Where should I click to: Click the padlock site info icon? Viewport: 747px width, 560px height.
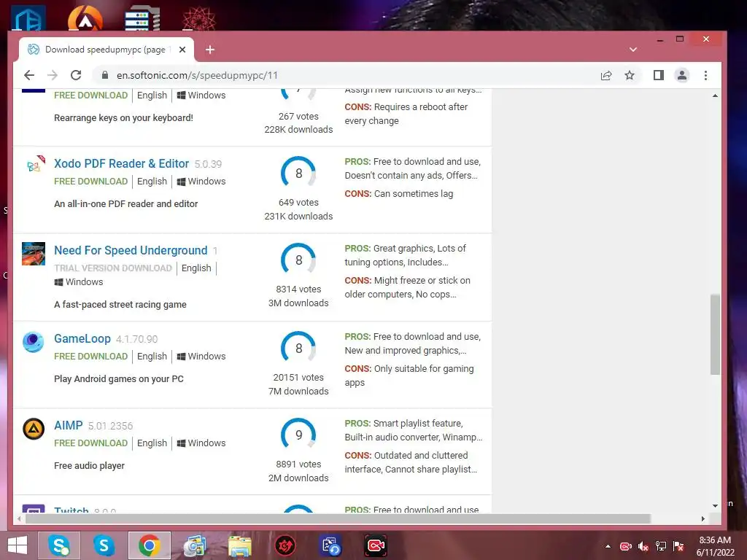105,75
